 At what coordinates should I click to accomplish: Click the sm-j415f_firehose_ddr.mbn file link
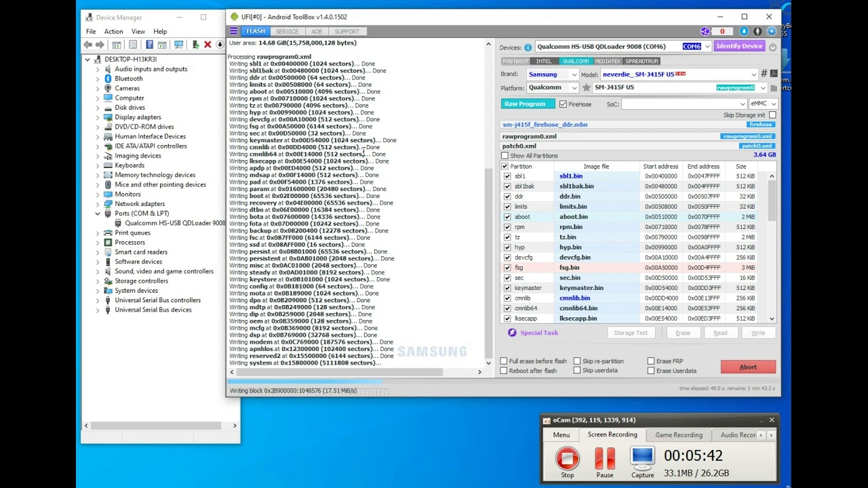pos(545,125)
